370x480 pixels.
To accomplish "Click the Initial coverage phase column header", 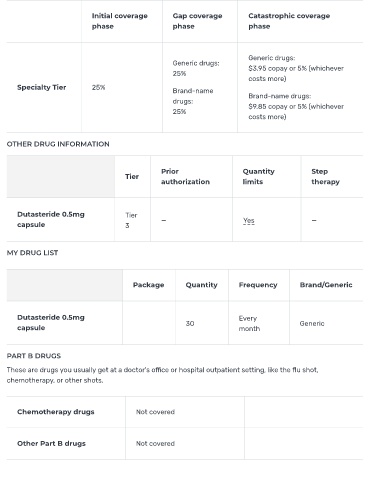I will click(x=120, y=21).
